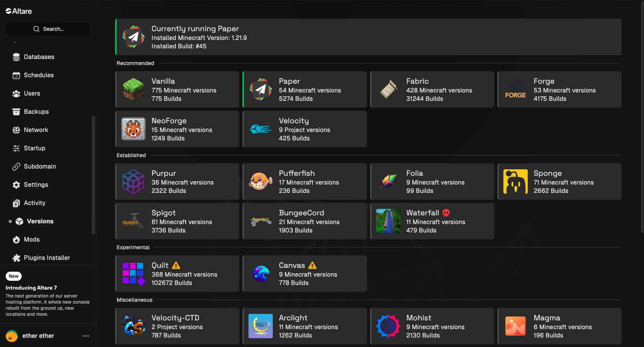Click the Search input field

(x=48, y=29)
